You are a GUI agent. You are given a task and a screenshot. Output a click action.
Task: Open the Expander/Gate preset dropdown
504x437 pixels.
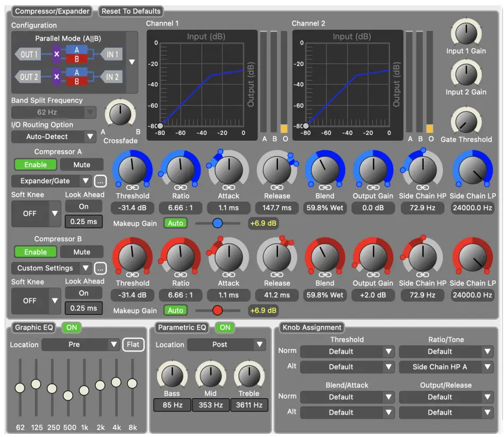click(49, 181)
